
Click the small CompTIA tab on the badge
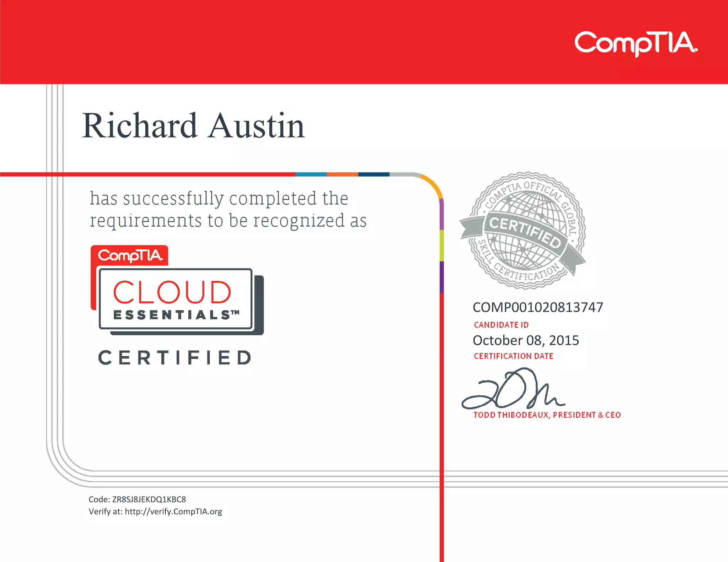pyautogui.click(x=130, y=255)
